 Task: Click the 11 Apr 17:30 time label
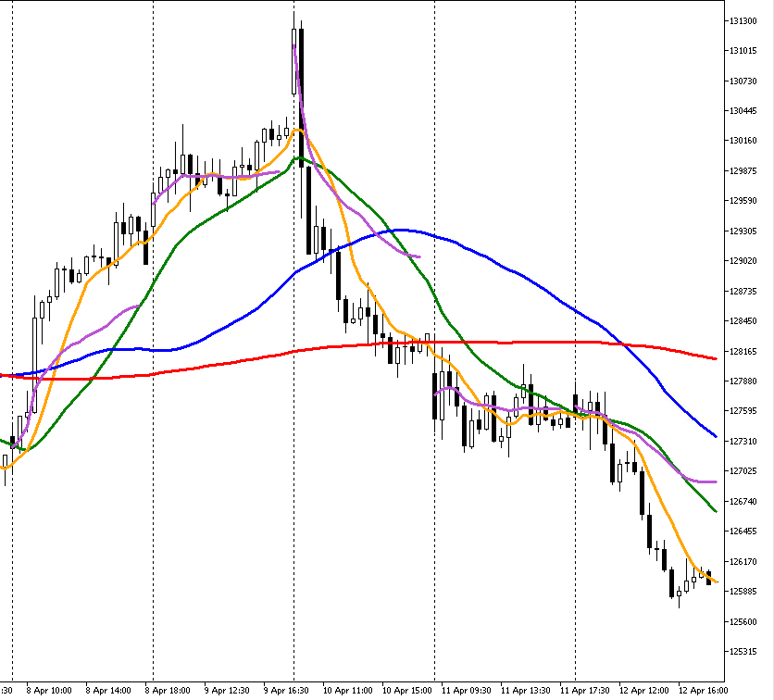(584, 690)
